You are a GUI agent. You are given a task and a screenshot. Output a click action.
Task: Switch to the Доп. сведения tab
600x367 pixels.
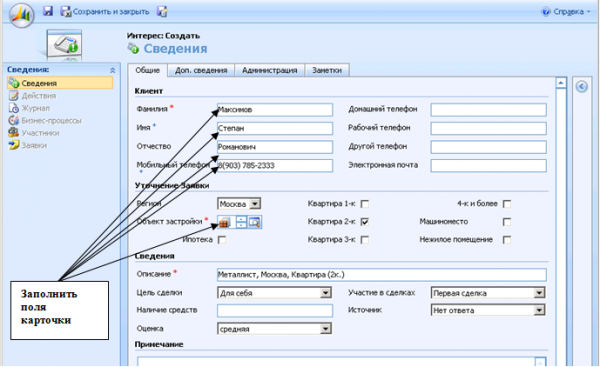pyautogui.click(x=201, y=70)
